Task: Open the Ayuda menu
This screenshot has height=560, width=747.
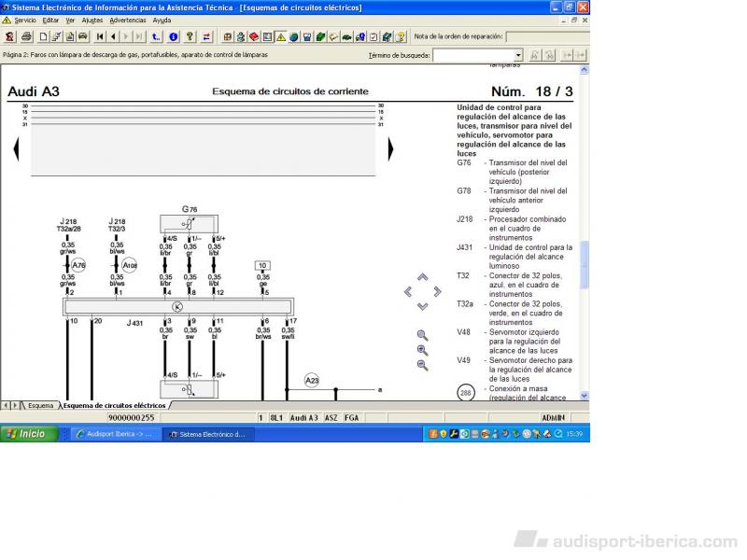Action: tap(162, 21)
